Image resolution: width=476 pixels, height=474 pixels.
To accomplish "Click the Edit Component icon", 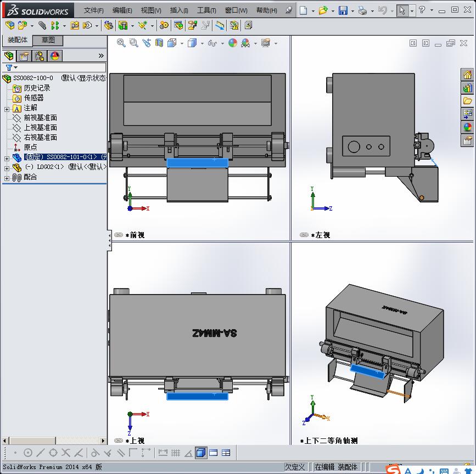I will 10,25.
